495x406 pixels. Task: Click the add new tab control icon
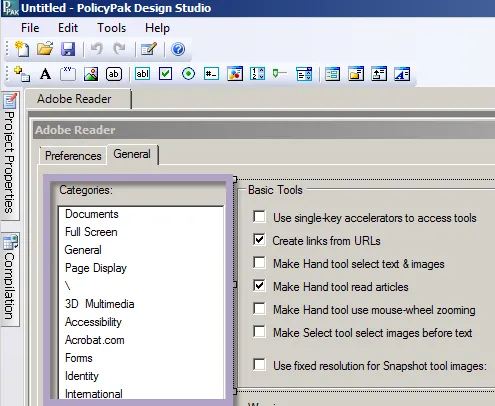coord(22,74)
